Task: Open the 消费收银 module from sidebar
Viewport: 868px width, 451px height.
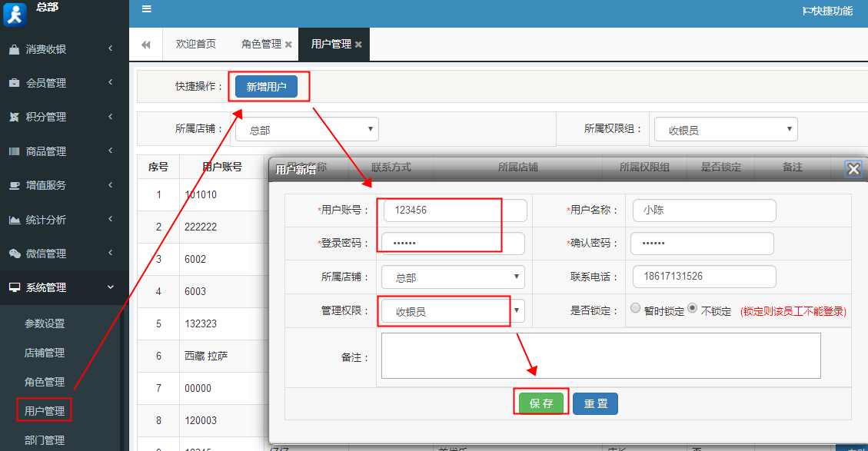Action: point(46,48)
